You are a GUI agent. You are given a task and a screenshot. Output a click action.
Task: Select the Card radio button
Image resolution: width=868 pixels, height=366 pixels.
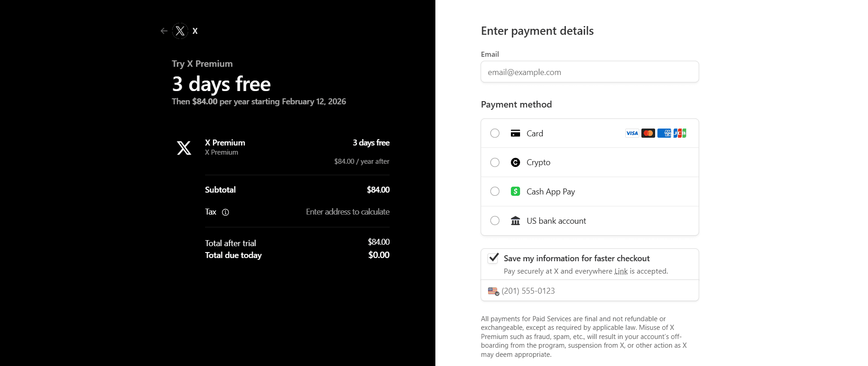pos(495,133)
